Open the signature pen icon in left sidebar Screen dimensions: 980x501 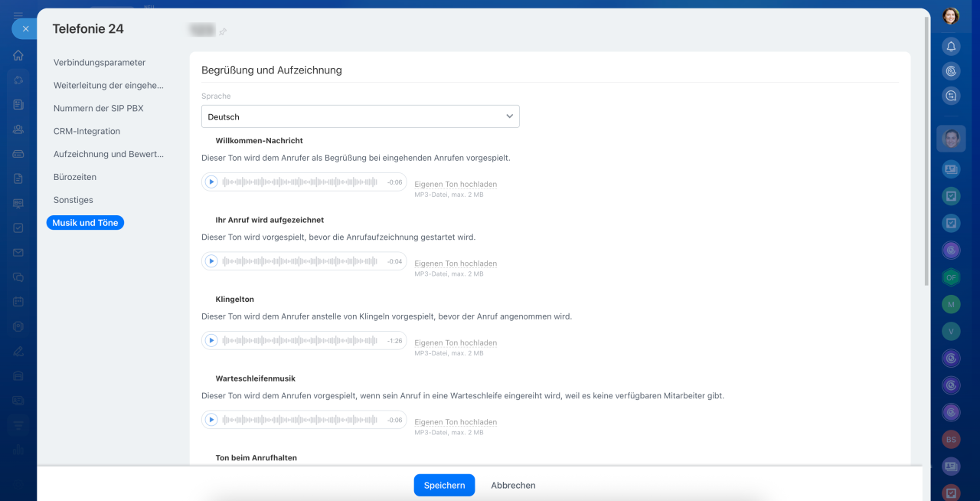[18, 352]
